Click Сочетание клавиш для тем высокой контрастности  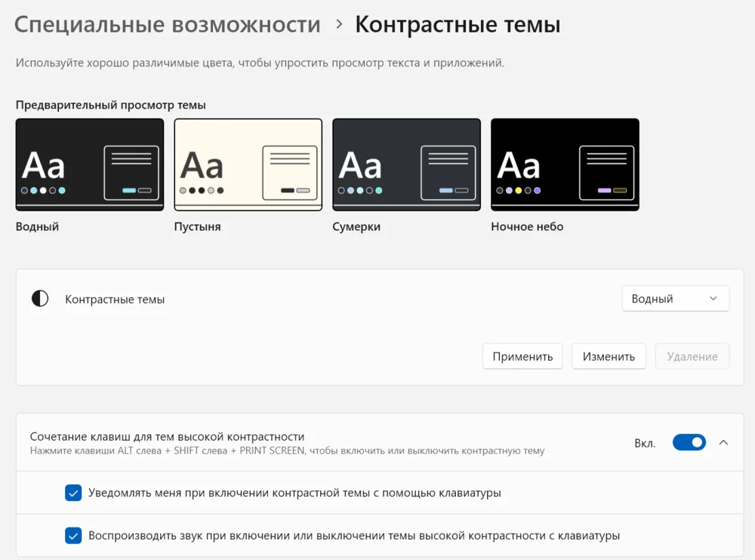pos(167,437)
